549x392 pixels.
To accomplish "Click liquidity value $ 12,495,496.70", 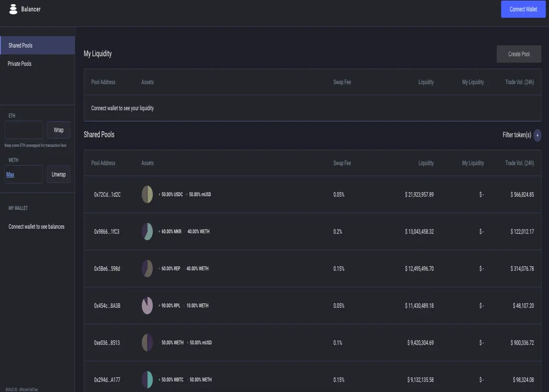I will pyautogui.click(x=419, y=268).
